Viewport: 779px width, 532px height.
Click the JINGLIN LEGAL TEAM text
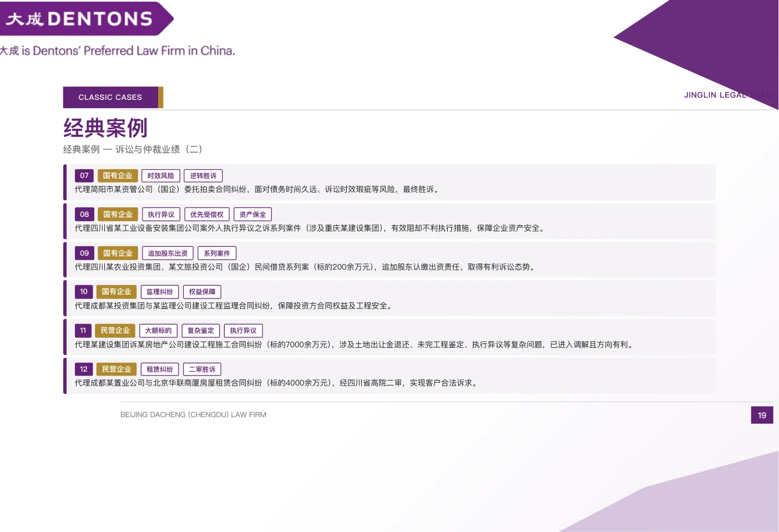point(728,95)
